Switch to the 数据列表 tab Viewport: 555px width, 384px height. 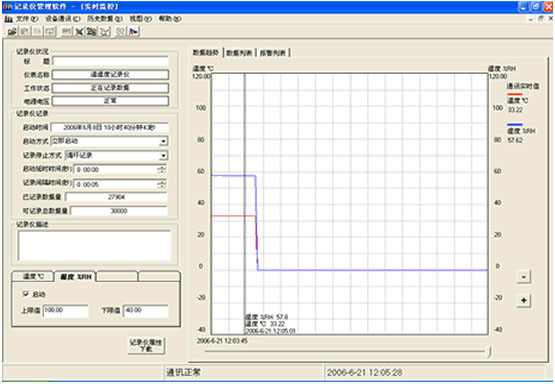point(240,53)
